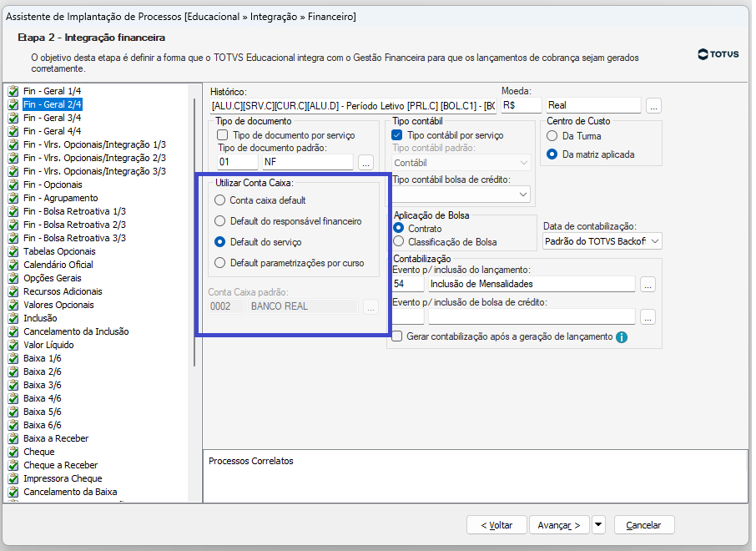Open the Cheque step in the list
Screen dimensions: 756x551
[x=39, y=452]
